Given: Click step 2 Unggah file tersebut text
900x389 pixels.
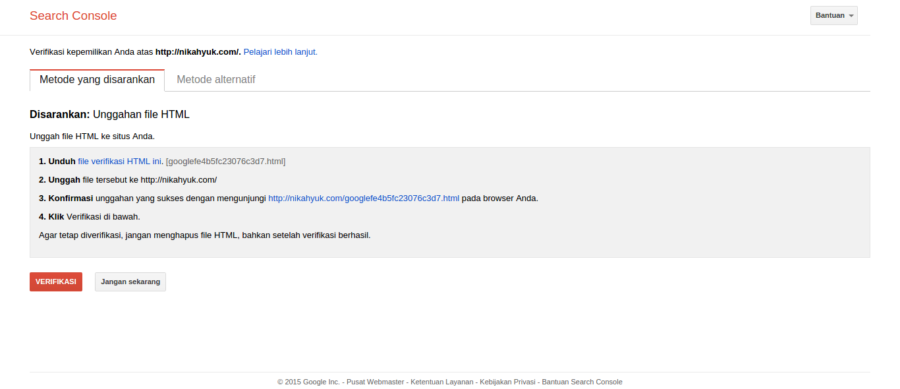Looking at the screenshot, I should [x=128, y=180].
